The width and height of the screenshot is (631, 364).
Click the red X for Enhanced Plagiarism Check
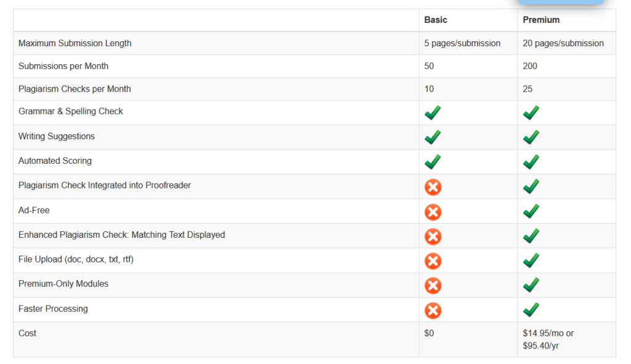(433, 237)
